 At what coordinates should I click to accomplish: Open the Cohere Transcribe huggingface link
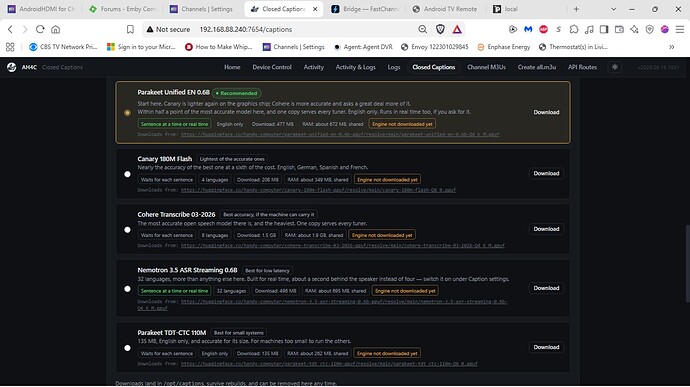(343, 246)
